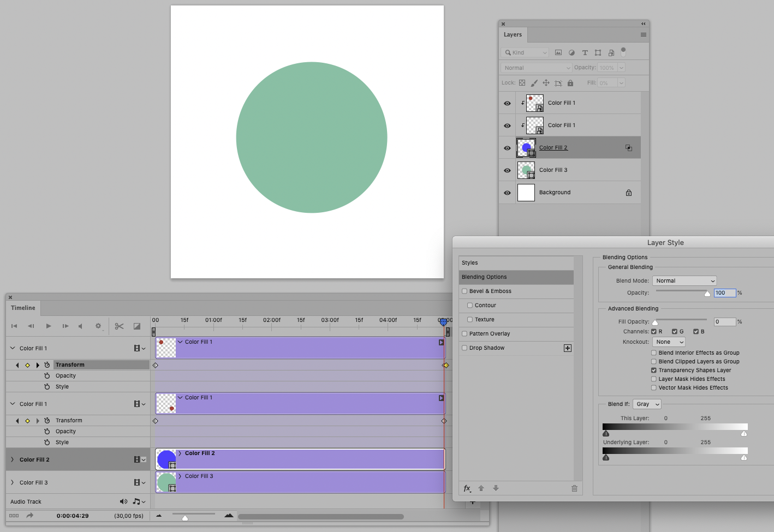Image resolution: width=774 pixels, height=532 pixels.
Task: Open the timeline settings gear
Action: (99, 326)
